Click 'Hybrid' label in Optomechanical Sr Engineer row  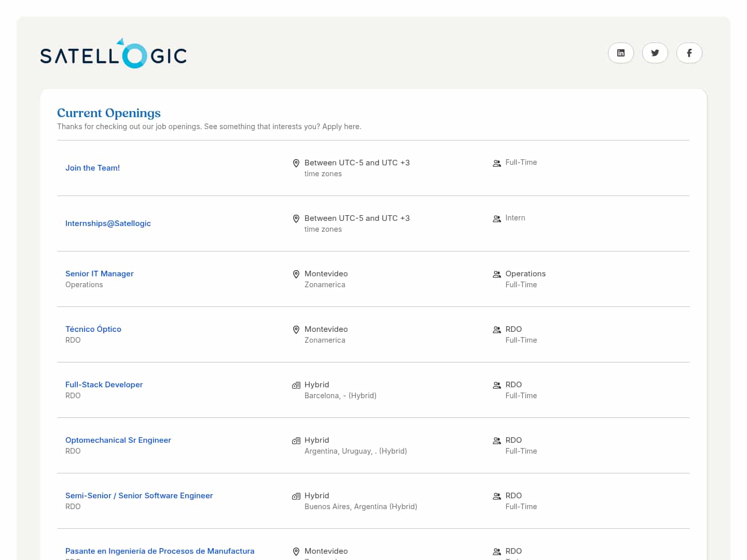[x=317, y=440]
